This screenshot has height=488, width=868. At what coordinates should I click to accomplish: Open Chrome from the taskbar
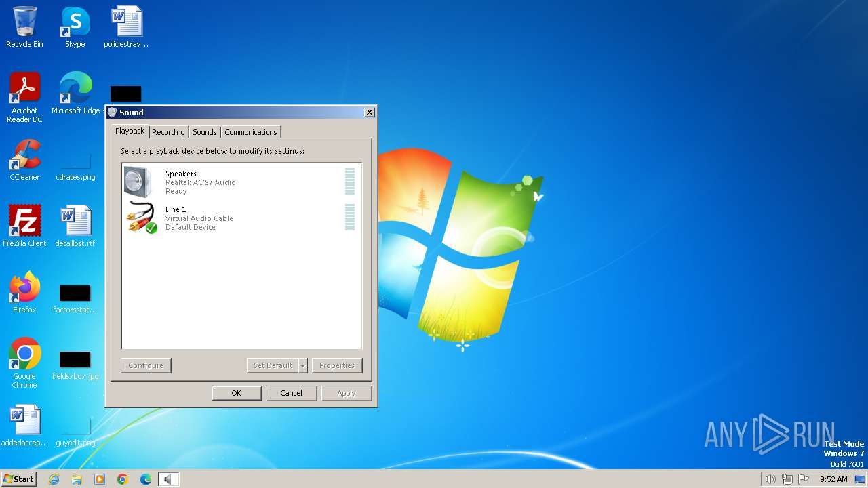(123, 479)
